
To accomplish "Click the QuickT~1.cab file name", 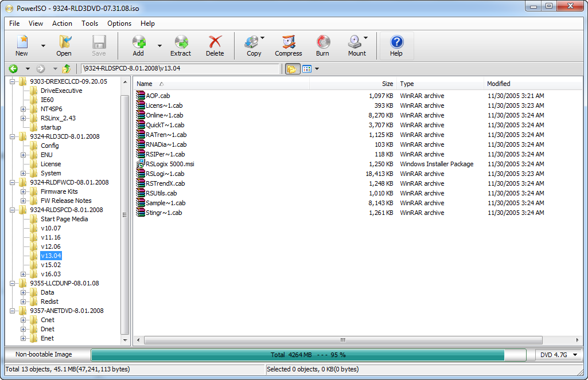I will click(x=165, y=125).
